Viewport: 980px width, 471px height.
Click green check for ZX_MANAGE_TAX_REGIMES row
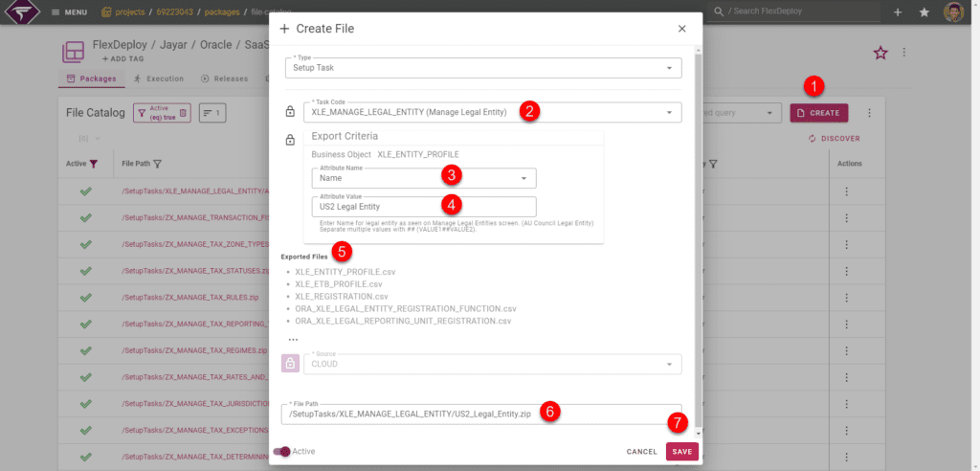coord(86,351)
